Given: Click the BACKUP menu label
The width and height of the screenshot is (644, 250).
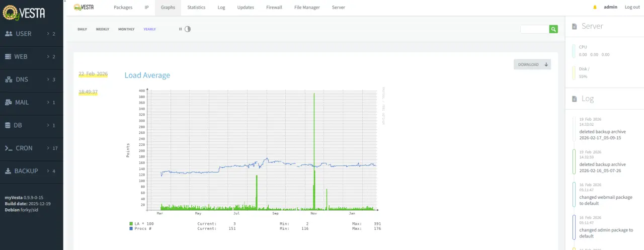Looking at the screenshot, I should 26,171.
